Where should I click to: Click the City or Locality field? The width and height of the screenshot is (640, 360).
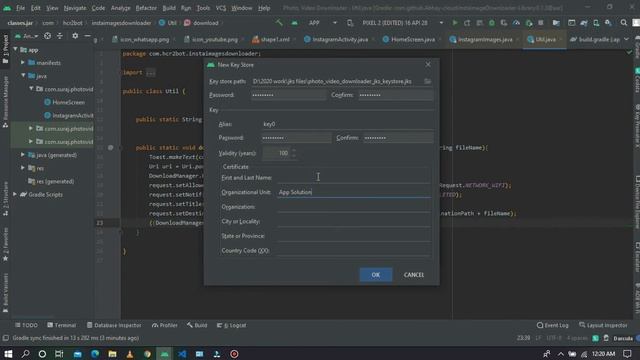(353, 221)
